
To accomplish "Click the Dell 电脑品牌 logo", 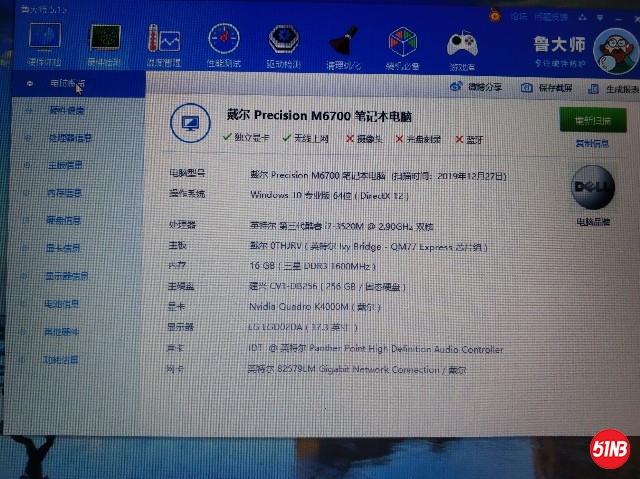I will 592,188.
